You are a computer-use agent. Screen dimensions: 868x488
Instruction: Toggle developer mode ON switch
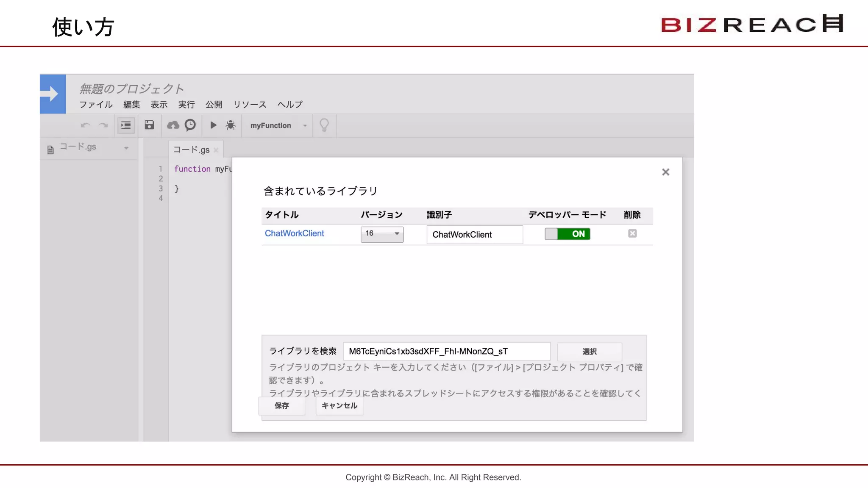(567, 234)
